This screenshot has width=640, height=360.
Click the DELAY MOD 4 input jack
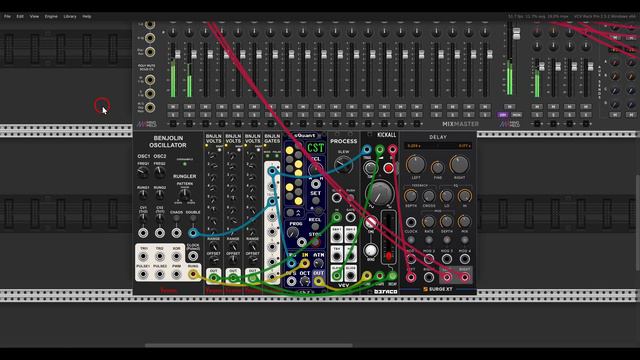tap(464, 258)
